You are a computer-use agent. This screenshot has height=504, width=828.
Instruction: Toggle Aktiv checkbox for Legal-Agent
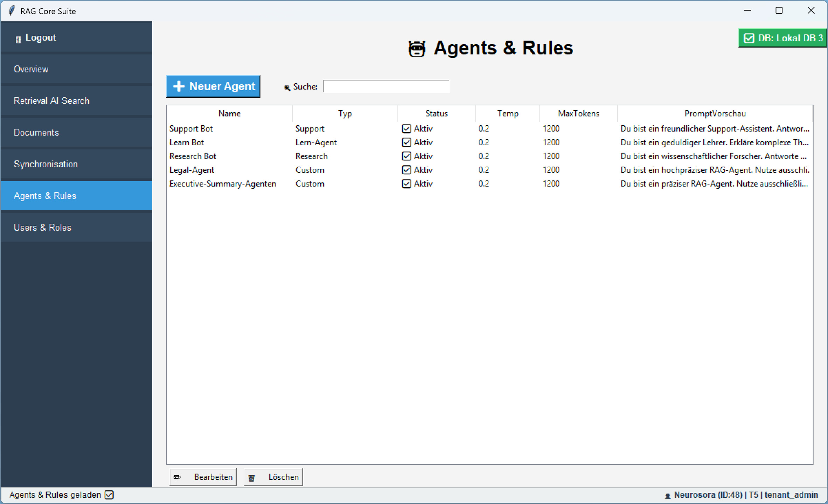pos(406,170)
